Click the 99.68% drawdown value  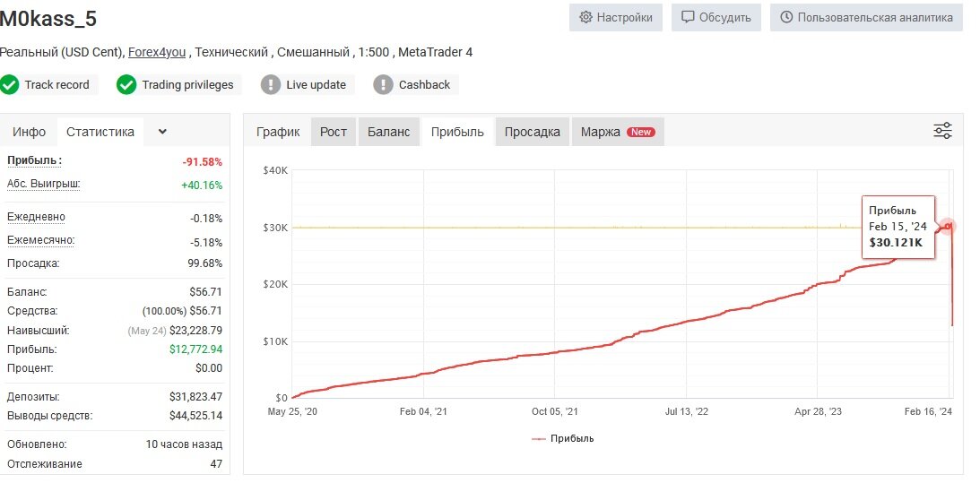pyautogui.click(x=204, y=263)
